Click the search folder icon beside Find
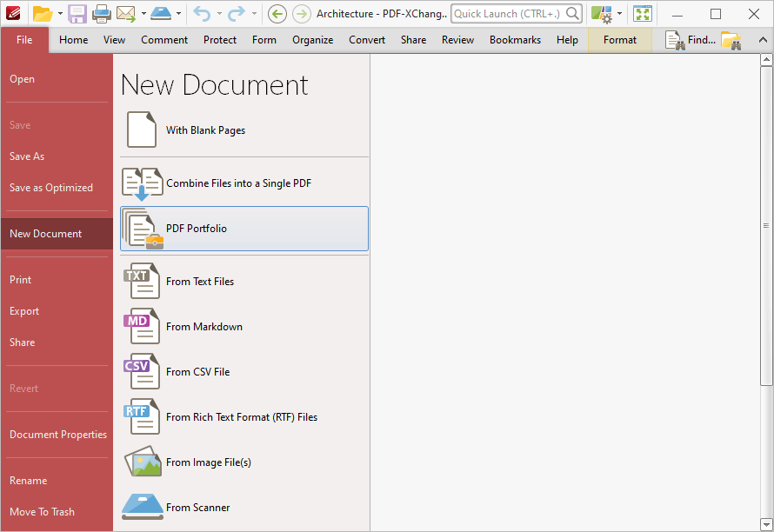 pos(731,40)
